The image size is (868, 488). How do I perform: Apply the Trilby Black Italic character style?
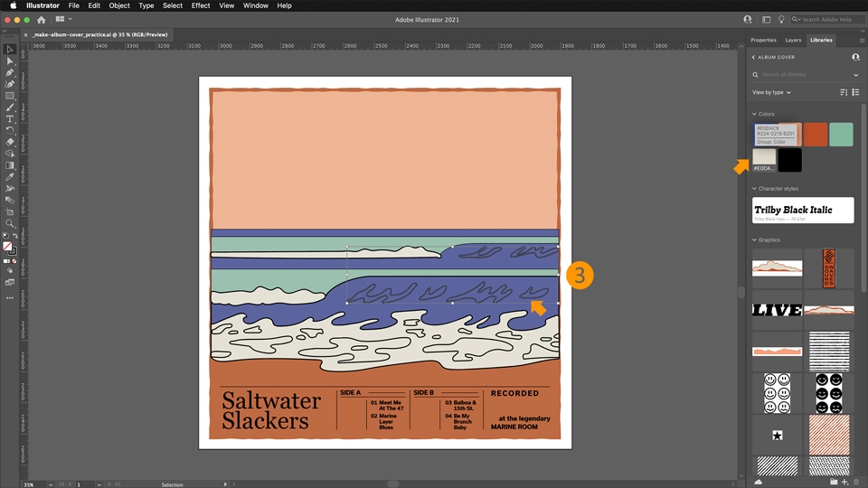[803, 211]
